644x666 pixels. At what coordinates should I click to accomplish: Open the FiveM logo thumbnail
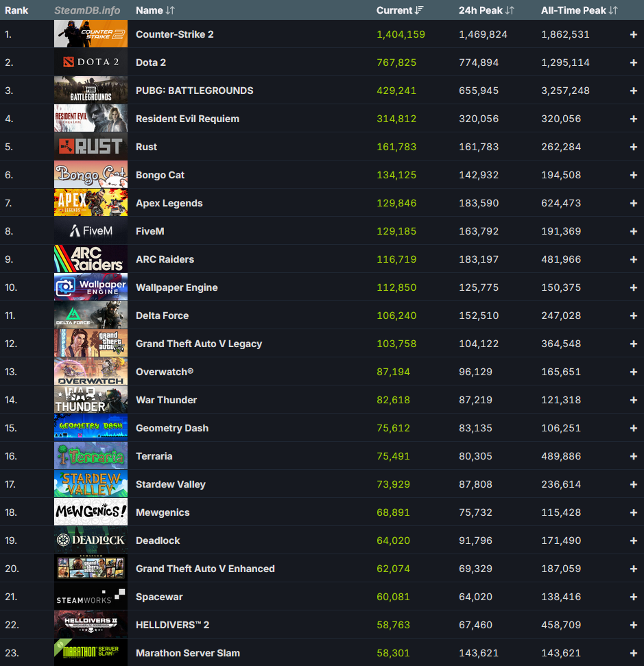tap(91, 230)
